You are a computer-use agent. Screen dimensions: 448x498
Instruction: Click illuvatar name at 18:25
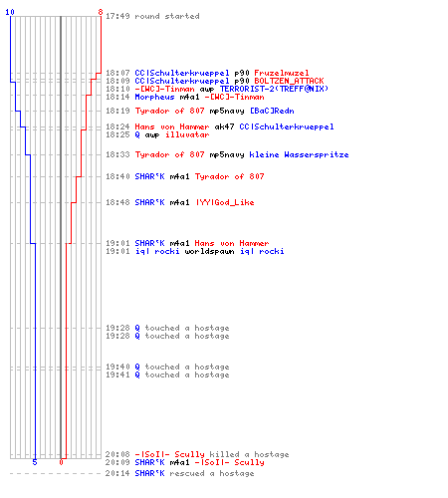click(187, 134)
